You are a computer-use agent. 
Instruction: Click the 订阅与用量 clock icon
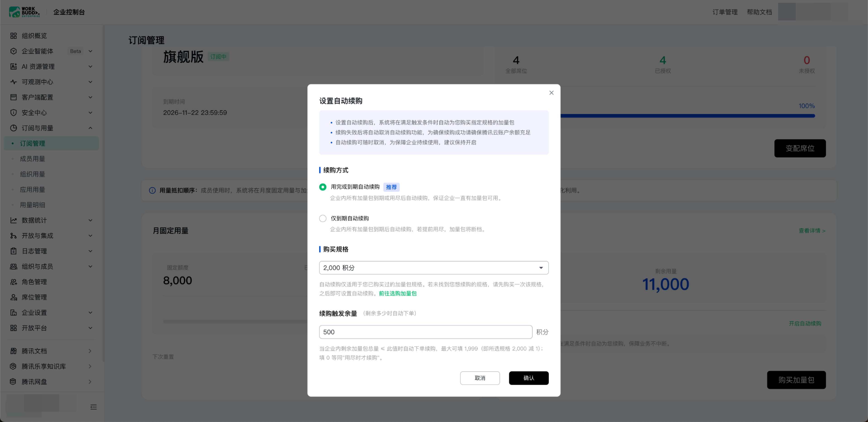[x=14, y=128]
